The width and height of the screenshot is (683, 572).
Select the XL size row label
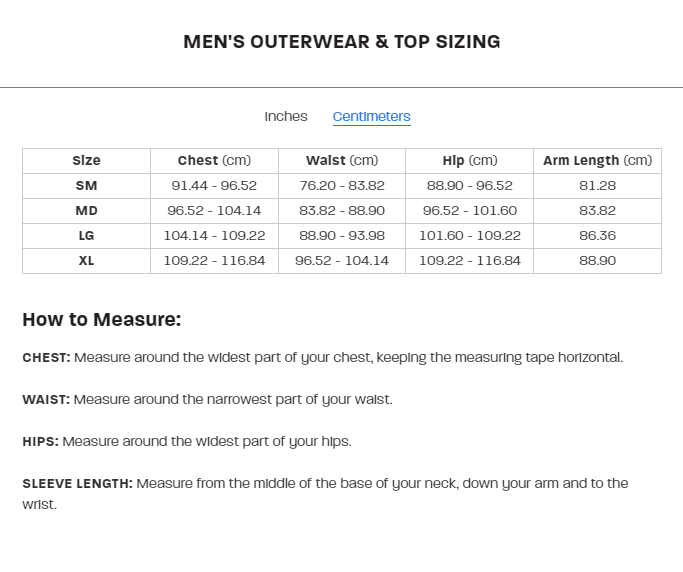[x=86, y=261]
